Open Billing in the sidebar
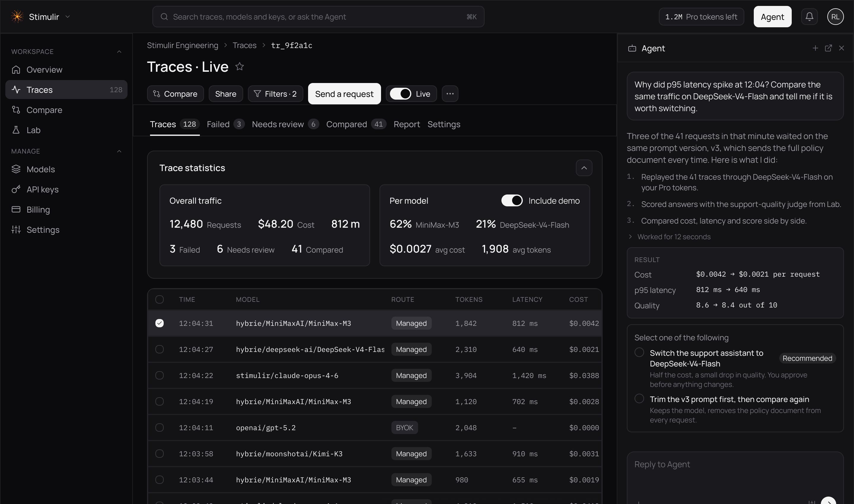Screen dimensions: 854x504 66,210
